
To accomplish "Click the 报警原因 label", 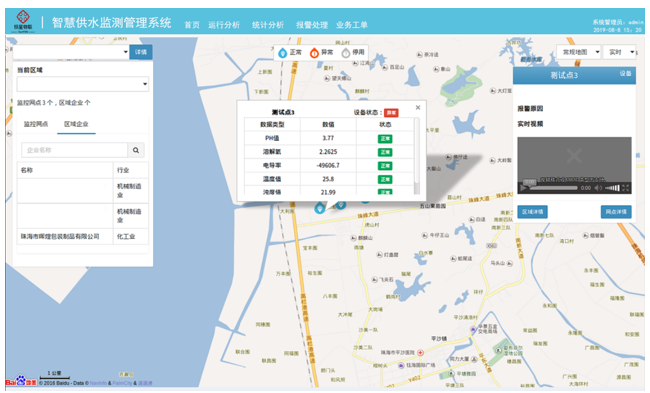I will pyautogui.click(x=530, y=109).
